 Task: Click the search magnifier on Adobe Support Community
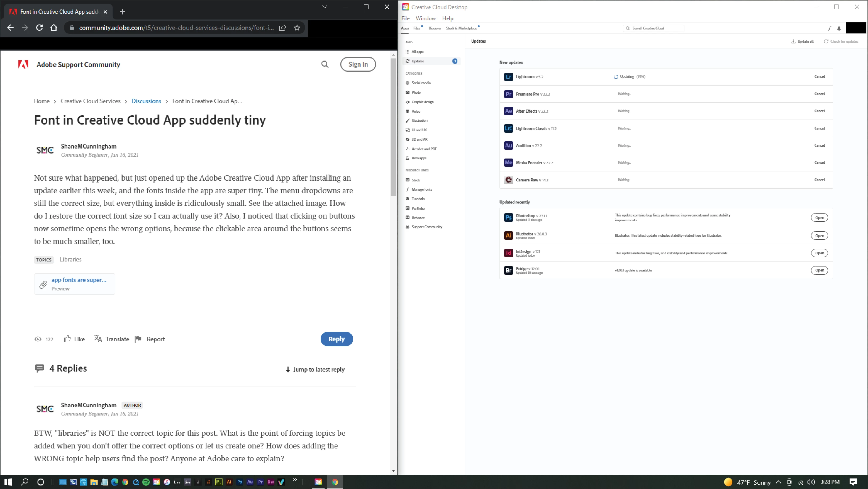pos(325,65)
